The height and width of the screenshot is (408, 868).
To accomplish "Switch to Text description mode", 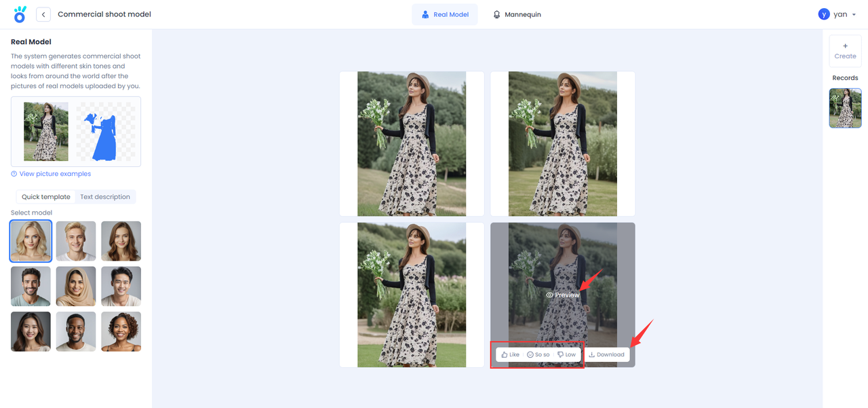I will tap(105, 197).
